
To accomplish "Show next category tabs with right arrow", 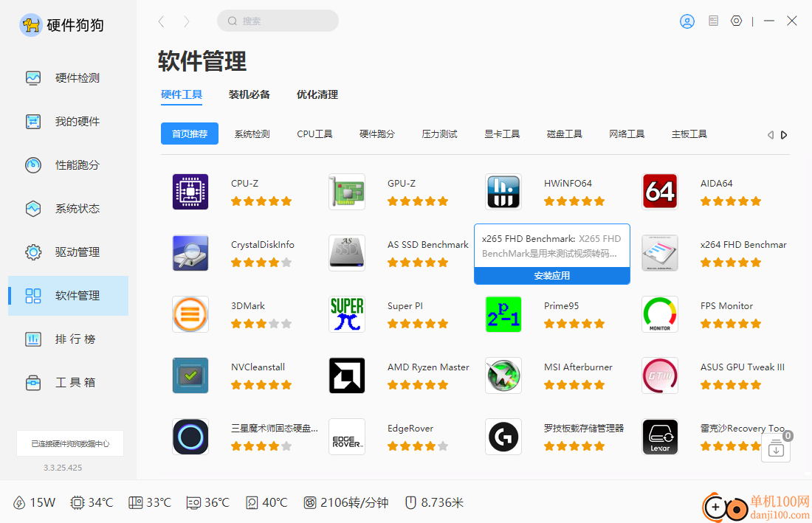I will point(784,135).
